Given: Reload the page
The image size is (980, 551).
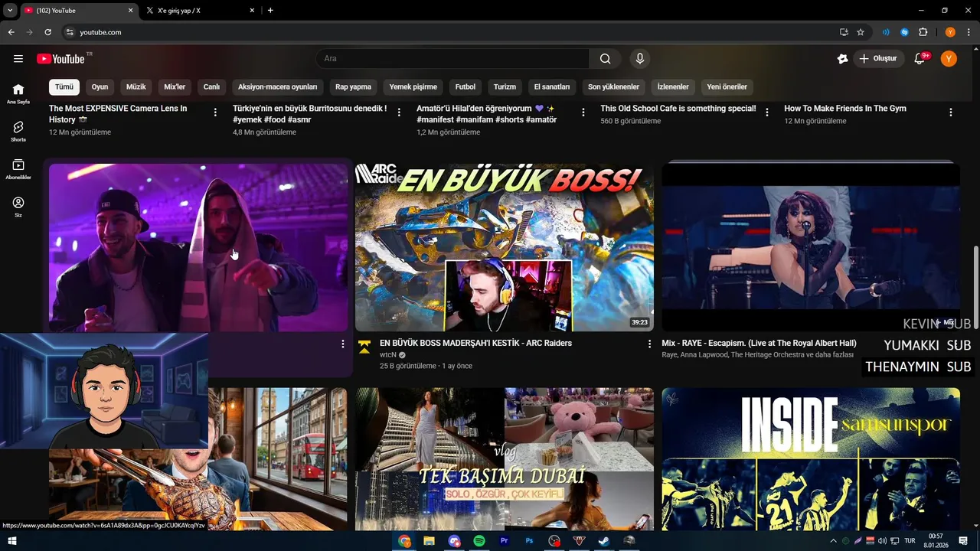Looking at the screenshot, I should tap(47, 32).
